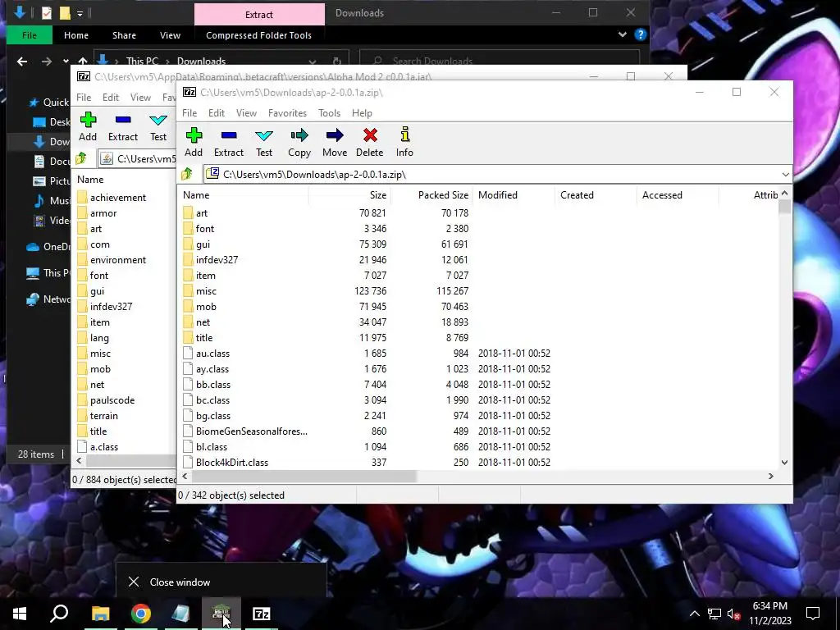Click the Extract icon in ap-2-0.0.1a.zip window
Screen dimensions: 840x630
tap(229, 135)
